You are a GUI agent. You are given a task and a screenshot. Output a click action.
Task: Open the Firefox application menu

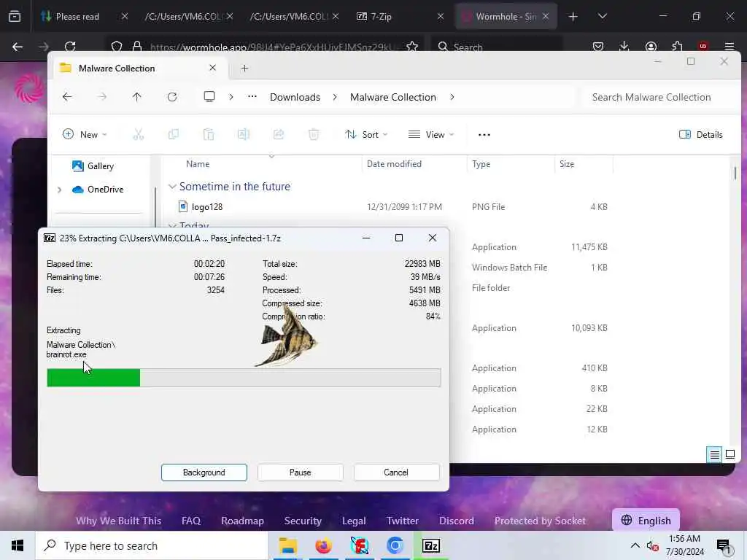pos(729,47)
